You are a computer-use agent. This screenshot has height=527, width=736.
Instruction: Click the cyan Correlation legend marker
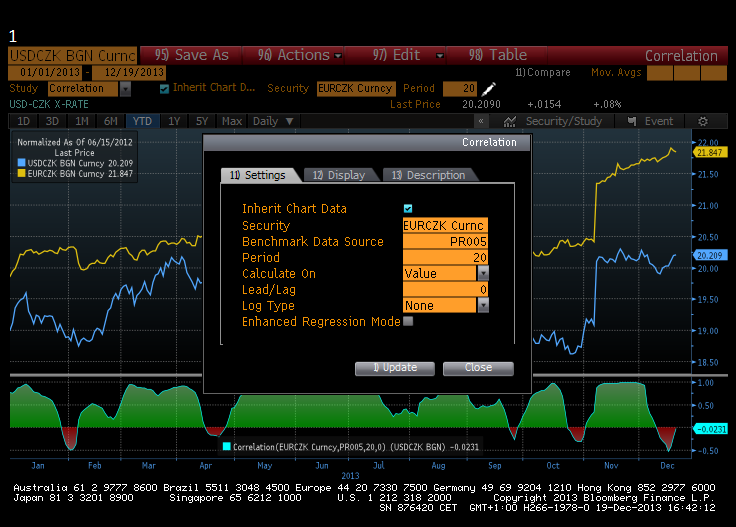[227, 446]
